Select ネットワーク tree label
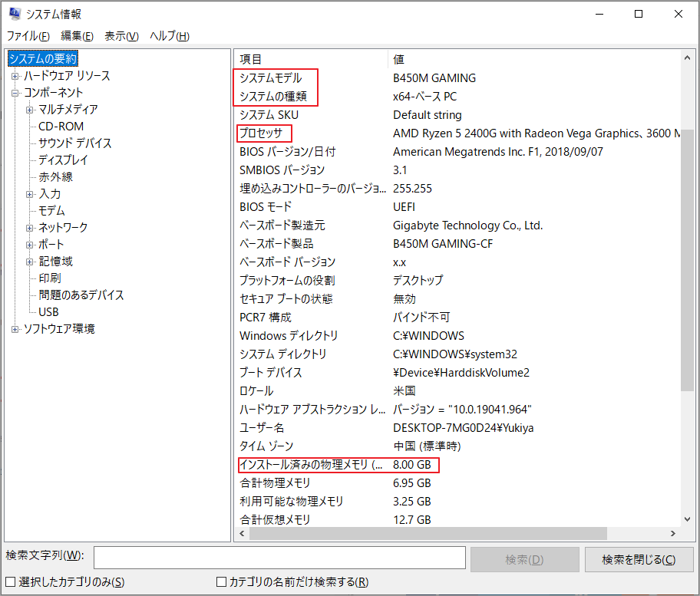Viewport: 700px width, 596px height. pos(63,228)
